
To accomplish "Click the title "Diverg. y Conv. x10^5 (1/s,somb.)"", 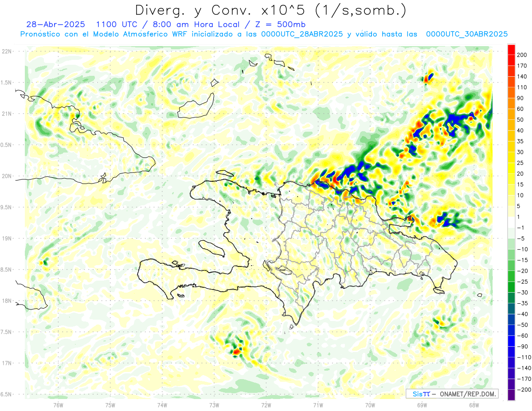I will click(270, 10).
